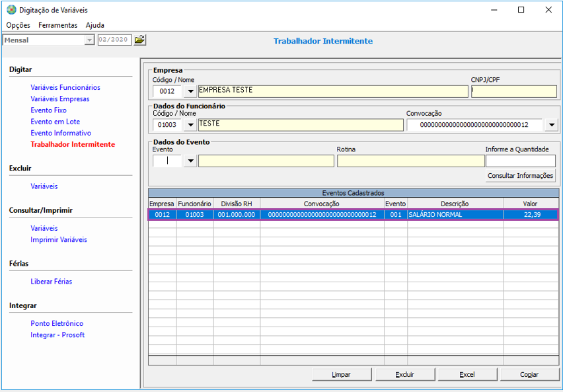The width and height of the screenshot is (563, 392).
Task: Click the Rotina field
Action: point(411,161)
